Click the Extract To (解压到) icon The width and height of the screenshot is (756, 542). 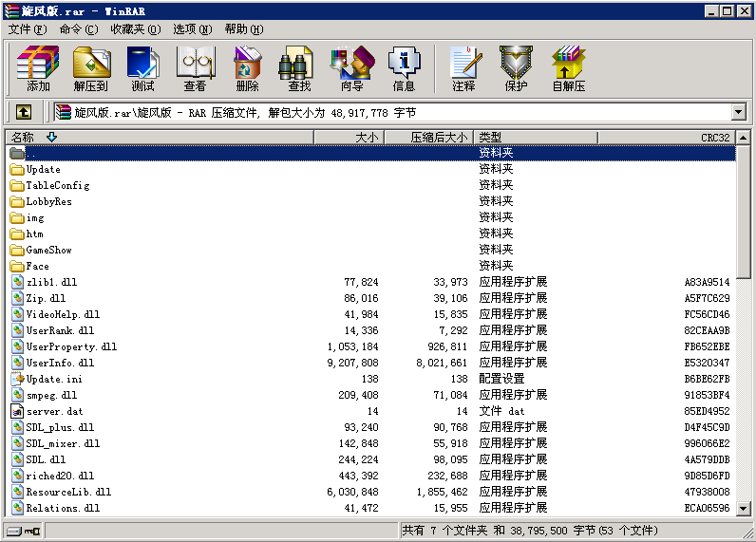pos(90,68)
